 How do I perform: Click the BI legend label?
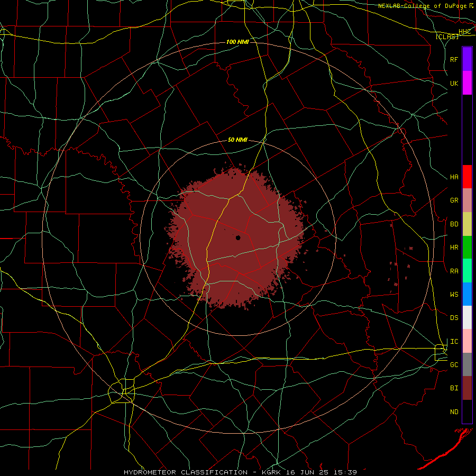point(454,388)
